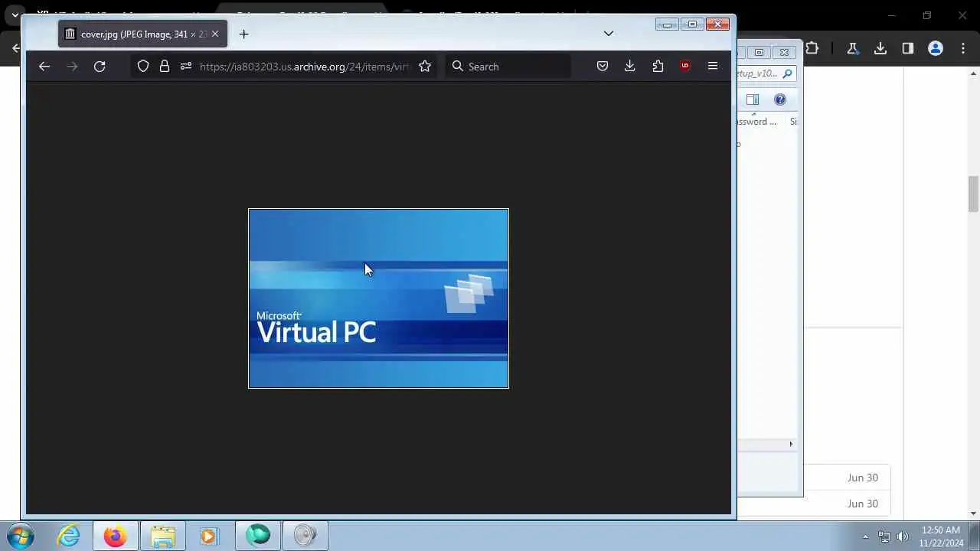The image size is (980, 551).
Task: Bookmark this page with the star icon
Action: coord(425,67)
